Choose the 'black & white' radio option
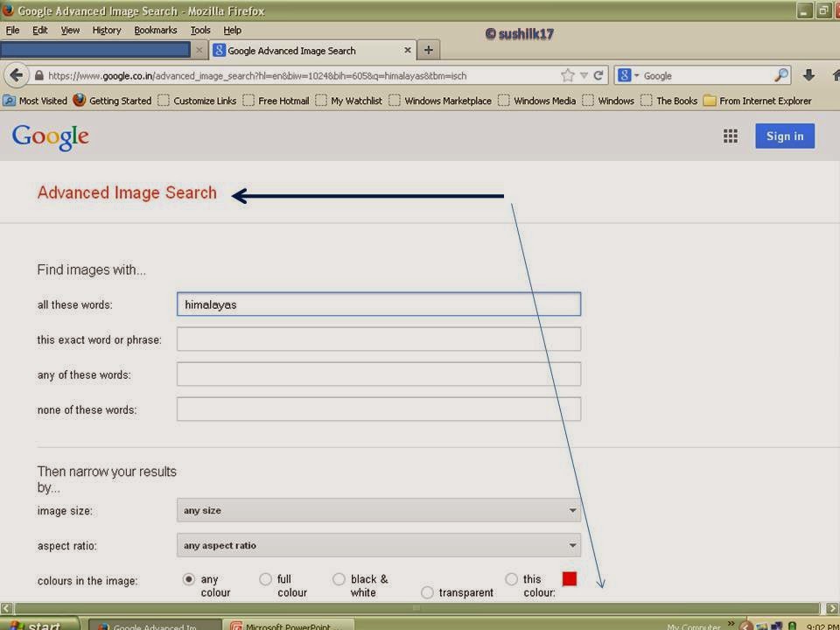This screenshot has height=630, width=840. click(x=339, y=579)
